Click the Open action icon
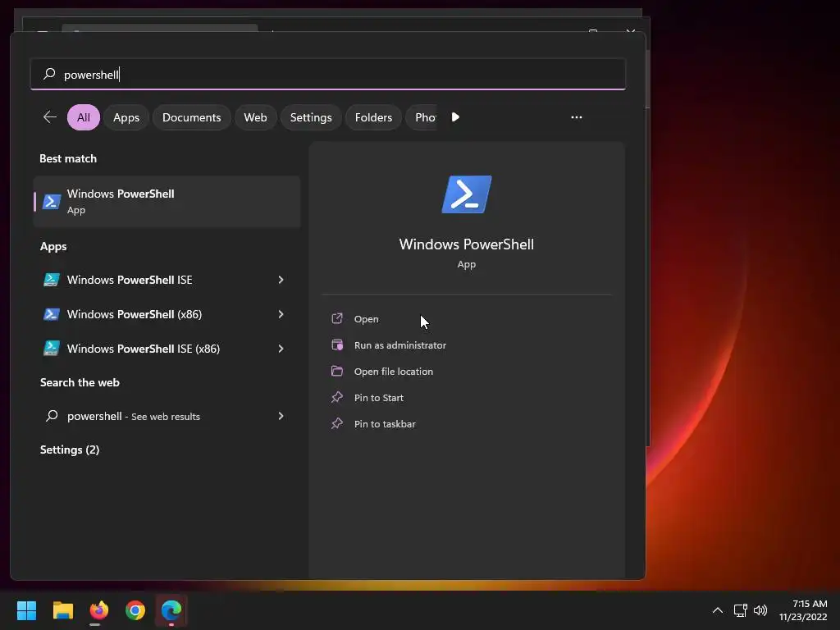The image size is (840, 630). 337,319
